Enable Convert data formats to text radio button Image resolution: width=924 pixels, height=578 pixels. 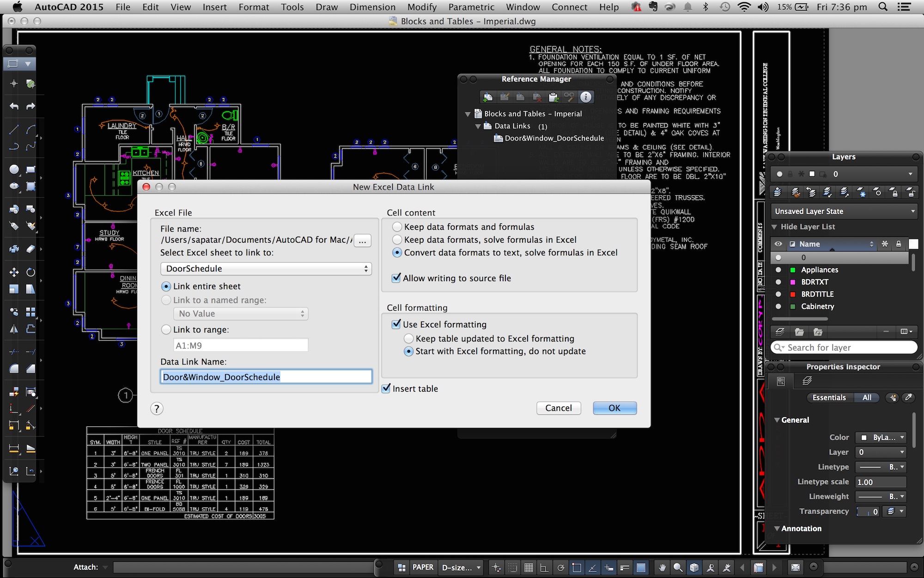(397, 252)
